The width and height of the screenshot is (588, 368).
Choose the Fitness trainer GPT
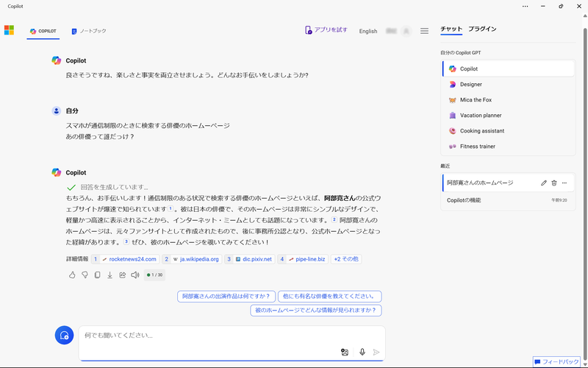pyautogui.click(x=508, y=146)
